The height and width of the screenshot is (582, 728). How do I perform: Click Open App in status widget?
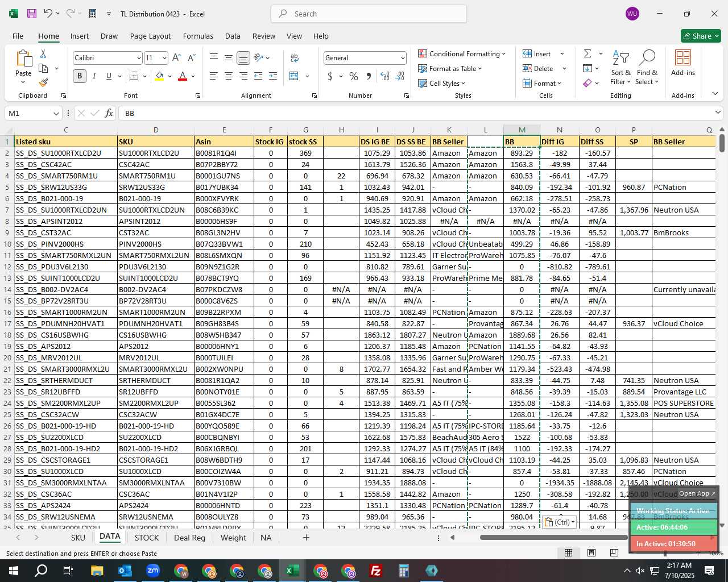pos(697,493)
